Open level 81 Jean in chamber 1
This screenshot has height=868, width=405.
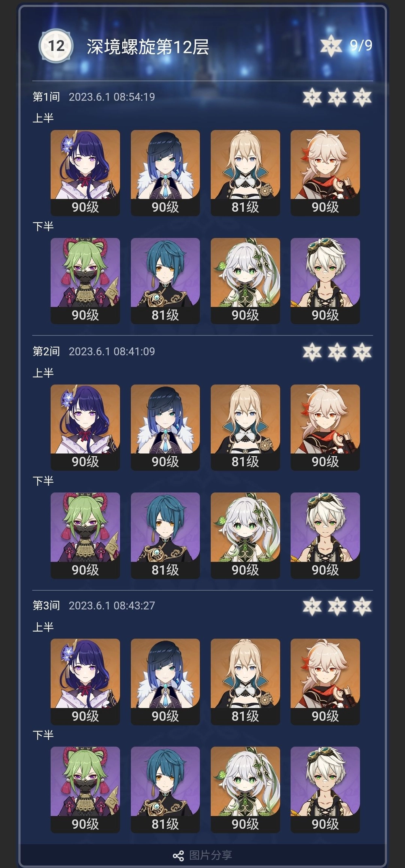click(x=245, y=173)
